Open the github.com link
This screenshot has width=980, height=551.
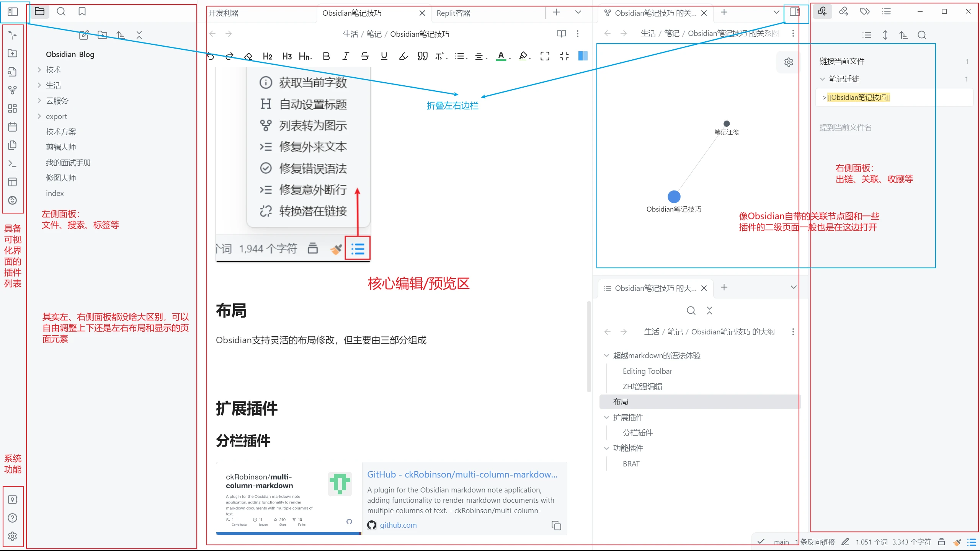point(398,525)
